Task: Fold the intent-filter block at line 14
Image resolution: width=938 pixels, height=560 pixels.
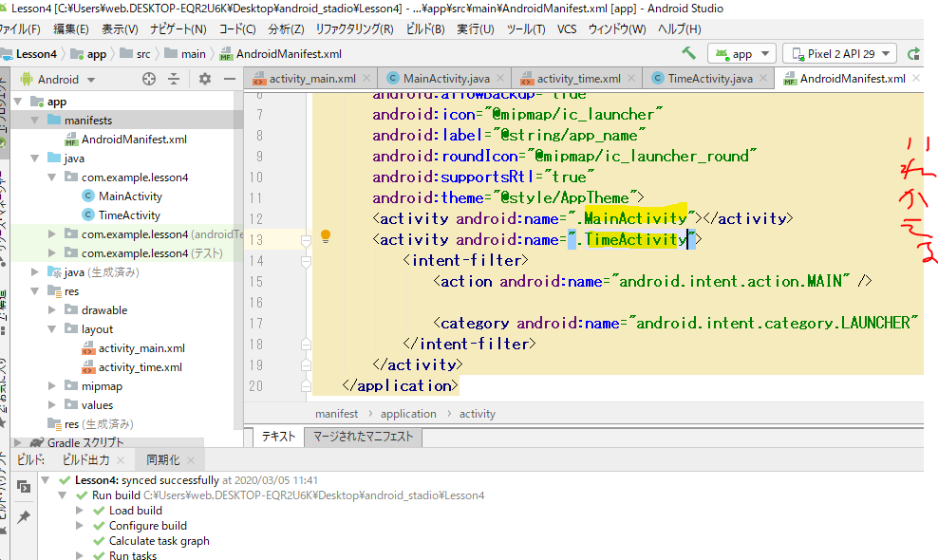Action: point(306,261)
